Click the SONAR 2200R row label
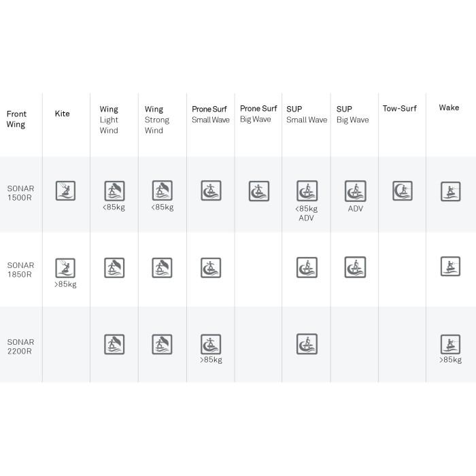Image resolution: width=476 pixels, height=476 pixels. [x=20, y=346]
